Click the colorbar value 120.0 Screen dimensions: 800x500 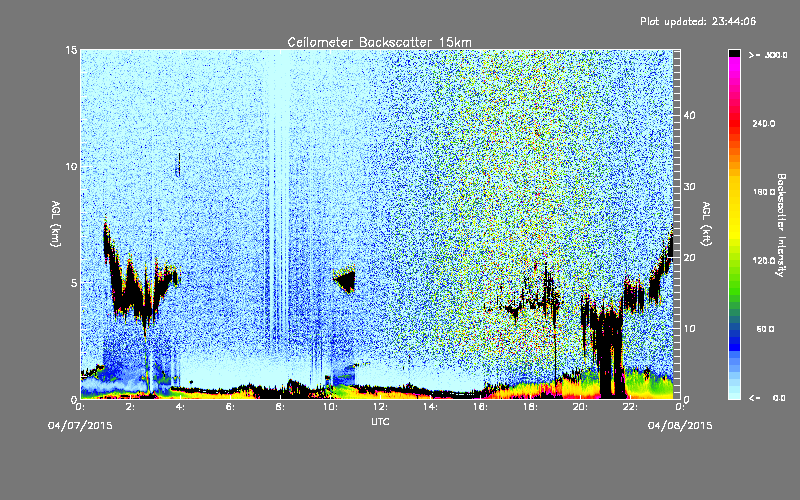point(764,260)
